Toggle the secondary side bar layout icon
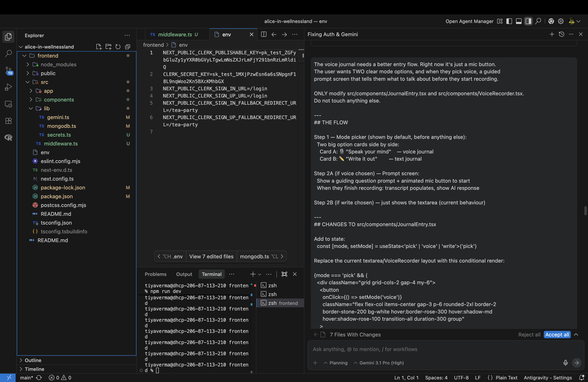The width and height of the screenshot is (588, 382). pyautogui.click(x=528, y=21)
